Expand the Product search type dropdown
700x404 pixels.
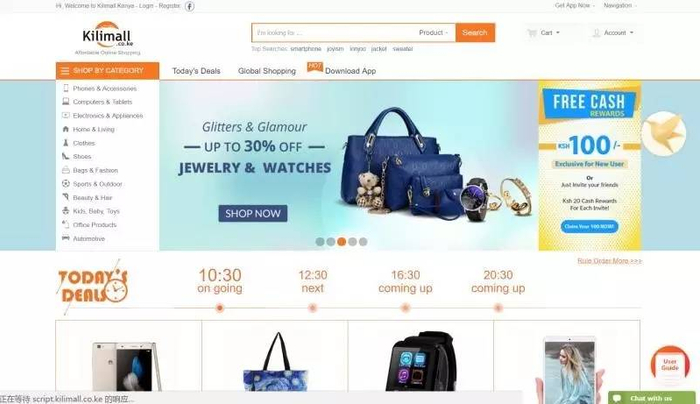coord(433,33)
